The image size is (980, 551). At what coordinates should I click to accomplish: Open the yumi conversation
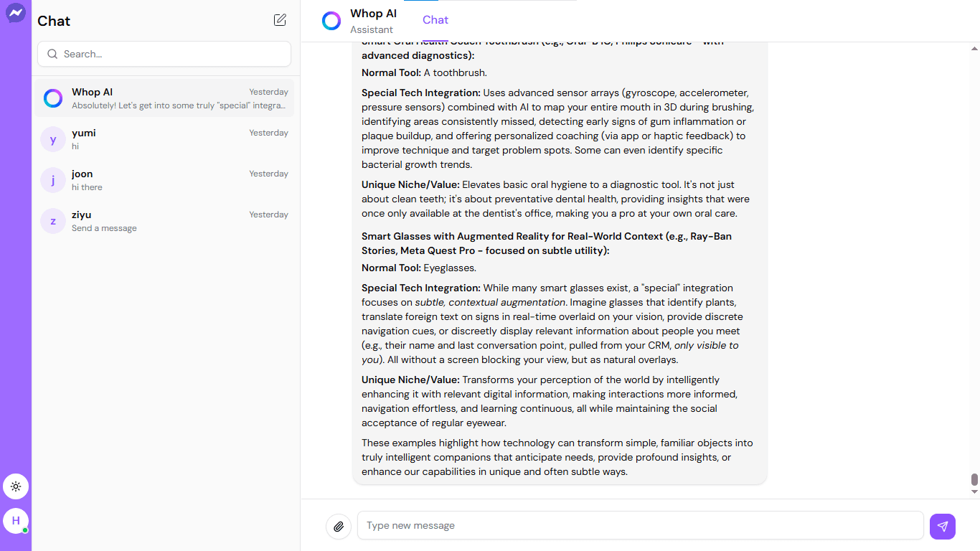[x=164, y=139]
